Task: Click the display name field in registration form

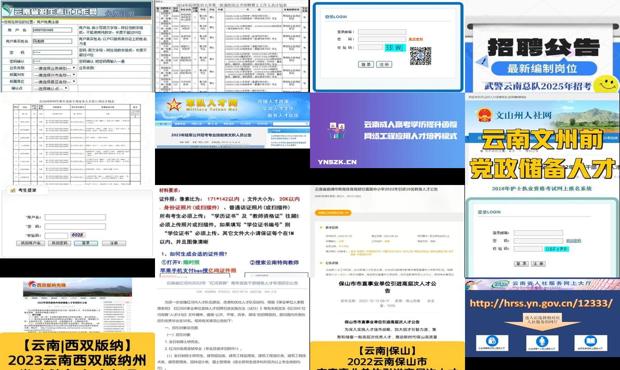Action: pos(52,41)
